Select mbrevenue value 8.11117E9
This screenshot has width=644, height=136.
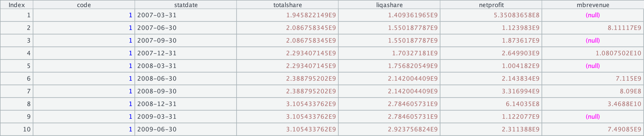(593, 28)
